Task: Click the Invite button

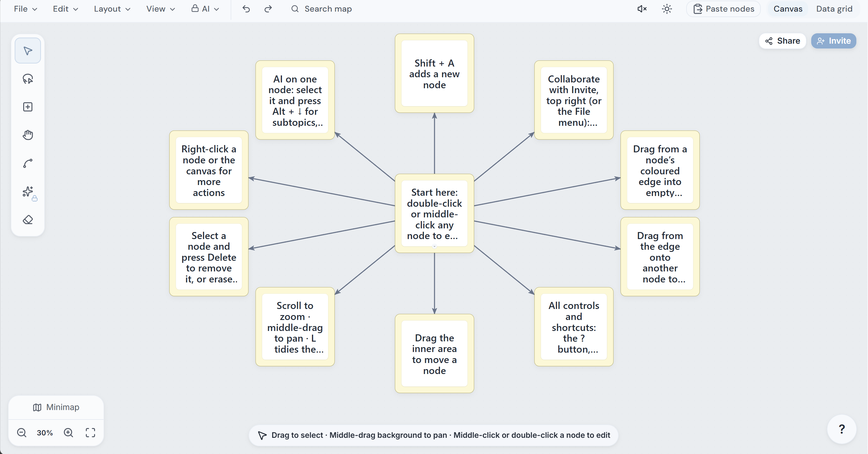Action: (833, 41)
